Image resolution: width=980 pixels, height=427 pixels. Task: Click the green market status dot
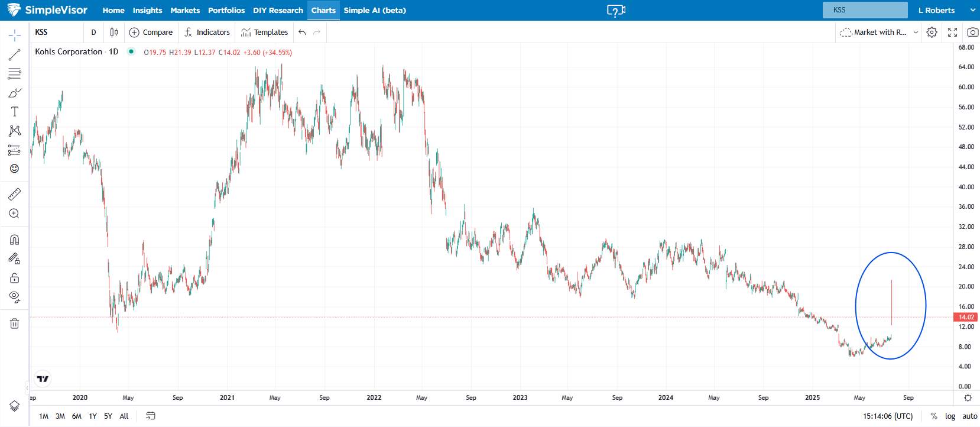131,51
